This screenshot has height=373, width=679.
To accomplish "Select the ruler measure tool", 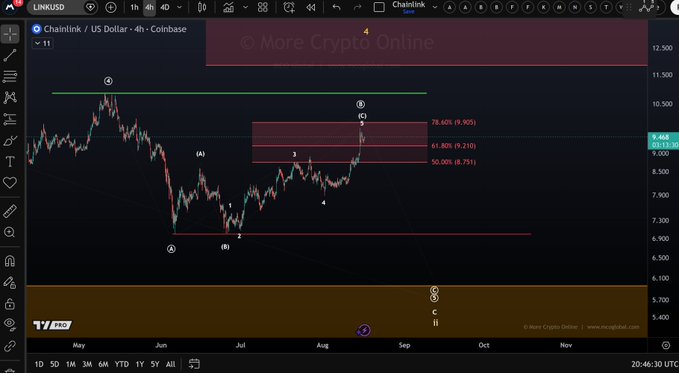I will pos(10,211).
